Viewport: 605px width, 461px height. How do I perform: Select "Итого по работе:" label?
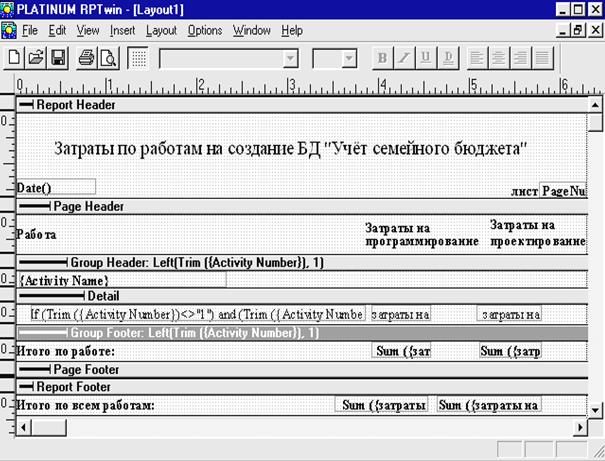point(66,351)
